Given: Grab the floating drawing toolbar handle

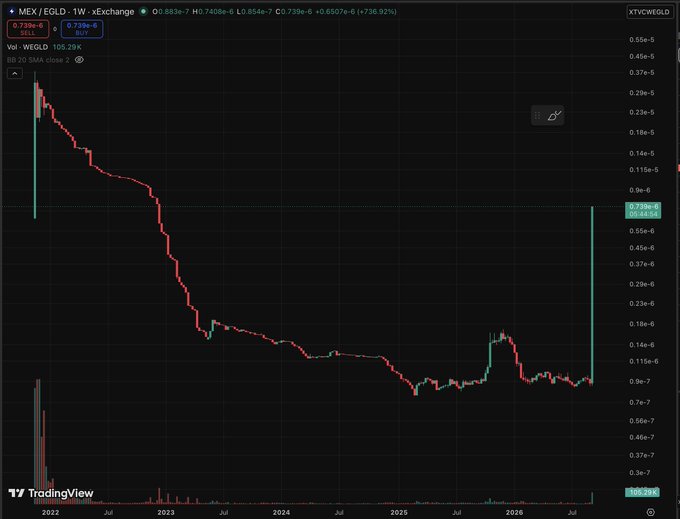Looking at the screenshot, I should click(x=537, y=115).
